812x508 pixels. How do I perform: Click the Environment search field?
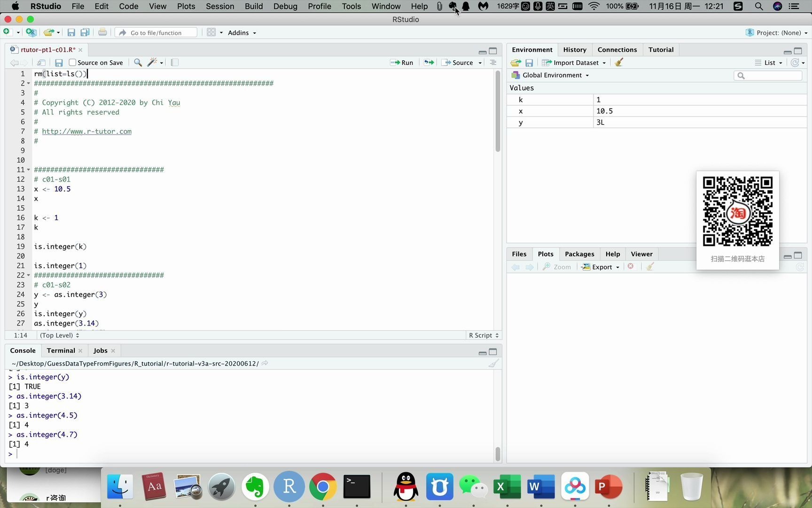768,75
